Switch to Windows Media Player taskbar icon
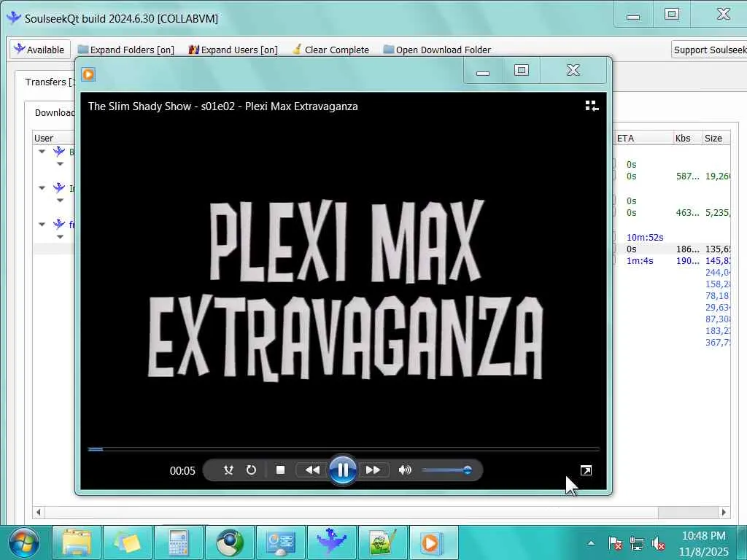747x560 pixels. (x=433, y=542)
